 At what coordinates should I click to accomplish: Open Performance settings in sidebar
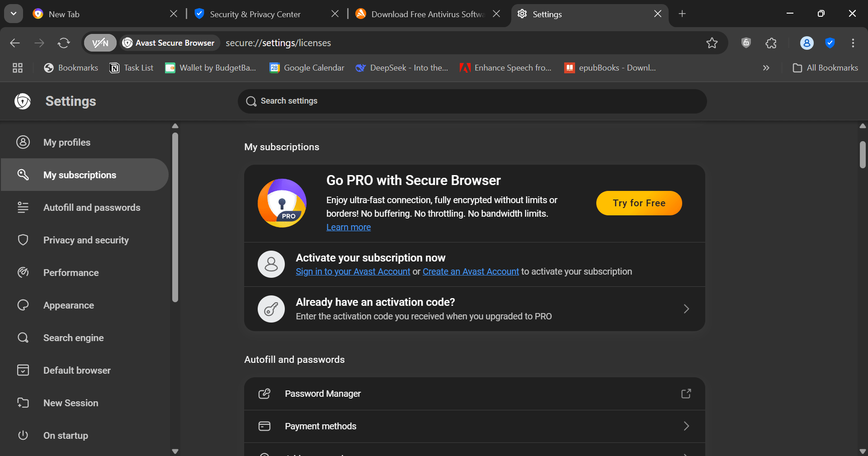coord(85,273)
